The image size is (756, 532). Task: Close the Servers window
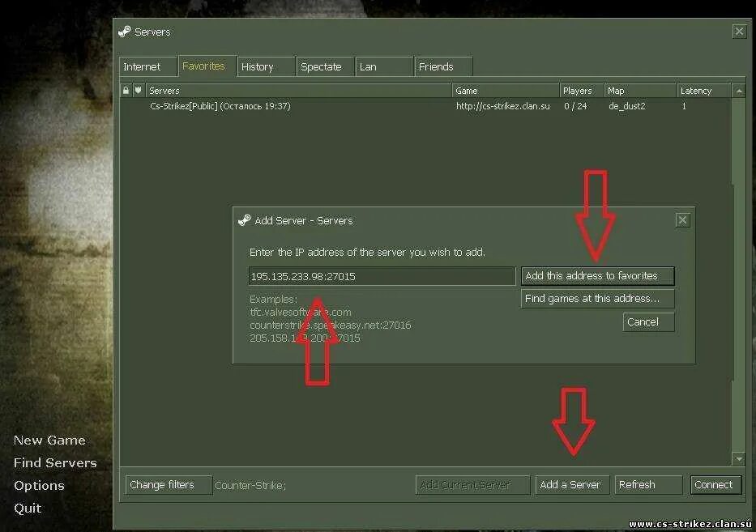click(739, 32)
